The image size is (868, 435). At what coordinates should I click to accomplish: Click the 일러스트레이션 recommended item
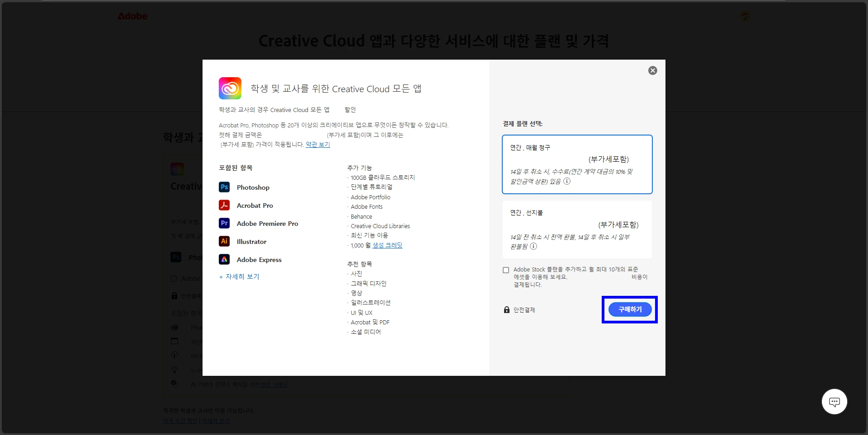click(371, 303)
